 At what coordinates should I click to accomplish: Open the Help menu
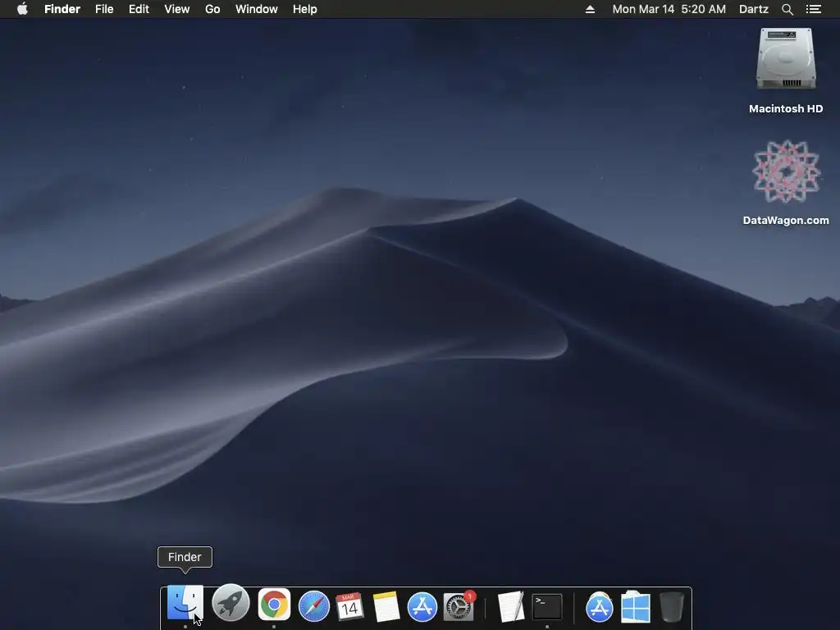click(305, 9)
